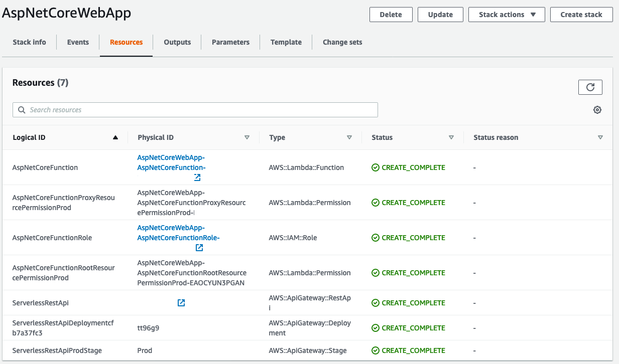Open external link icon for AspNetCoreFunctionRole
The width and height of the screenshot is (619, 364).
tap(199, 248)
